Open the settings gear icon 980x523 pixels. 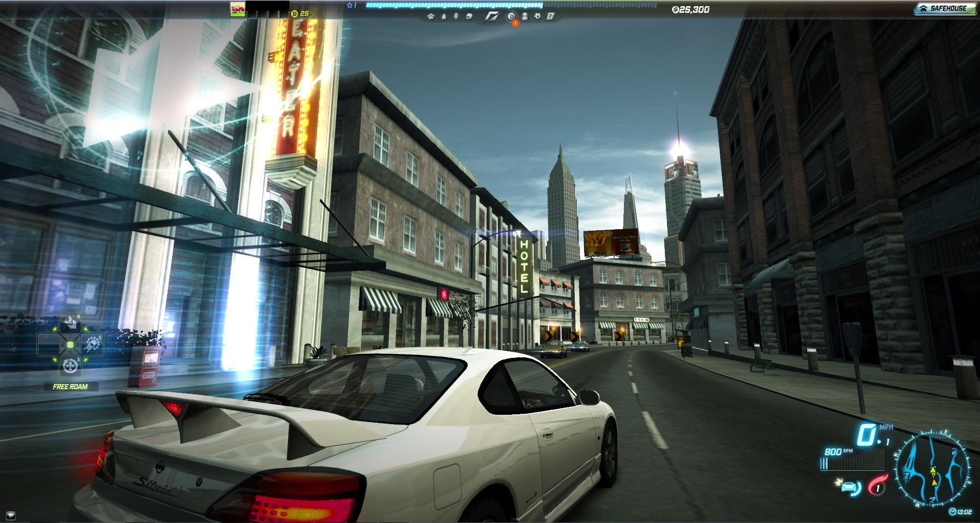(538, 16)
